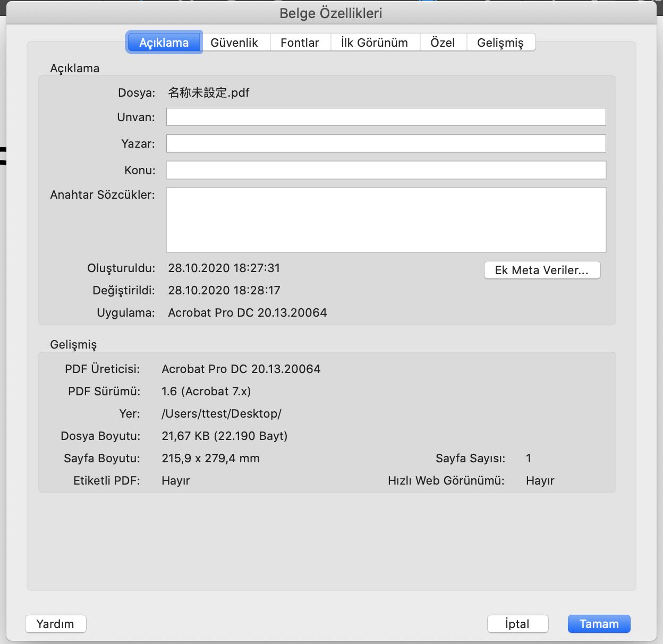Image resolution: width=663 pixels, height=644 pixels.
Task: Switch to the Açıklama tab
Action: [x=164, y=43]
